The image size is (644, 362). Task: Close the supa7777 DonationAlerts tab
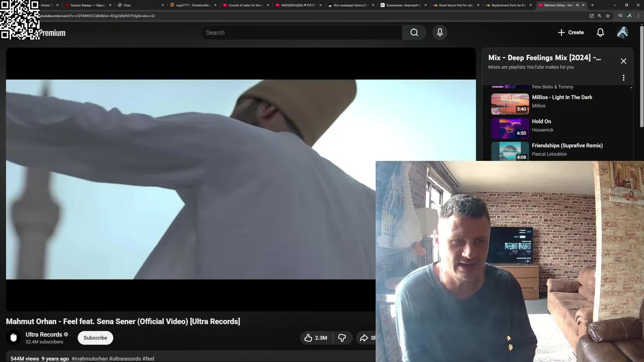(x=215, y=5)
